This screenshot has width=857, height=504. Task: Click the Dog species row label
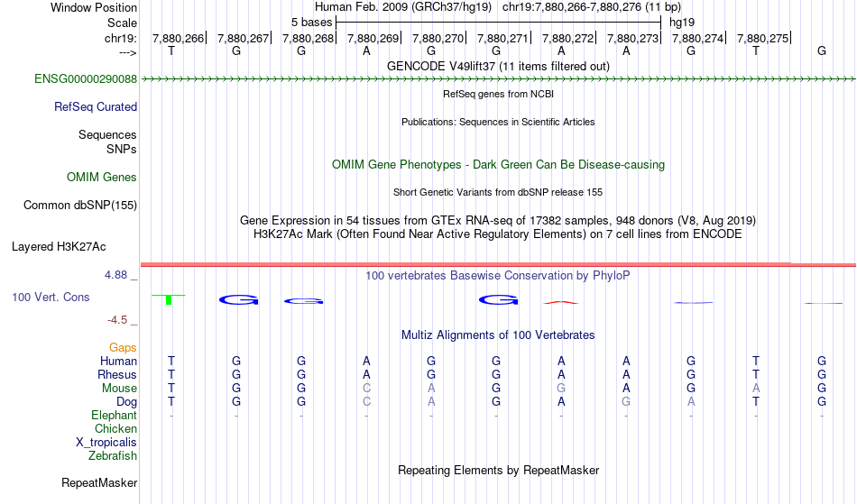pyautogui.click(x=127, y=402)
